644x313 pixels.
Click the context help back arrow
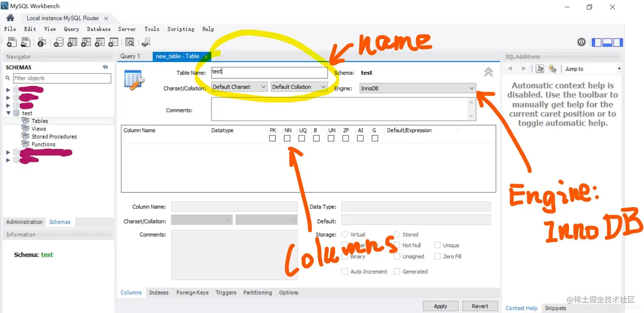pos(510,68)
